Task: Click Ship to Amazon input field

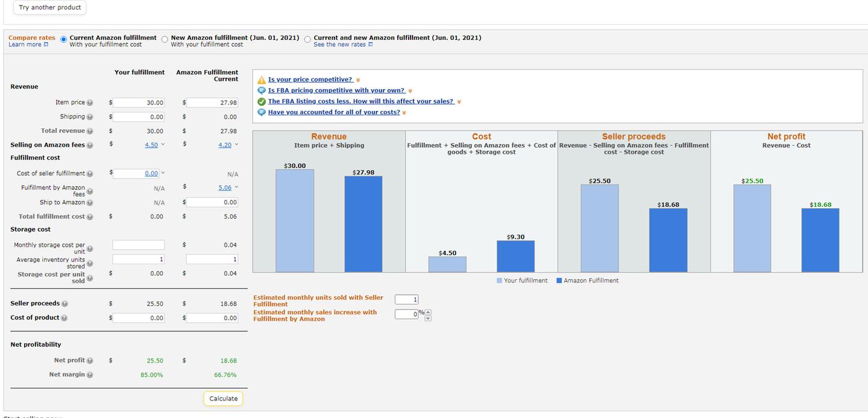Action: [212, 203]
